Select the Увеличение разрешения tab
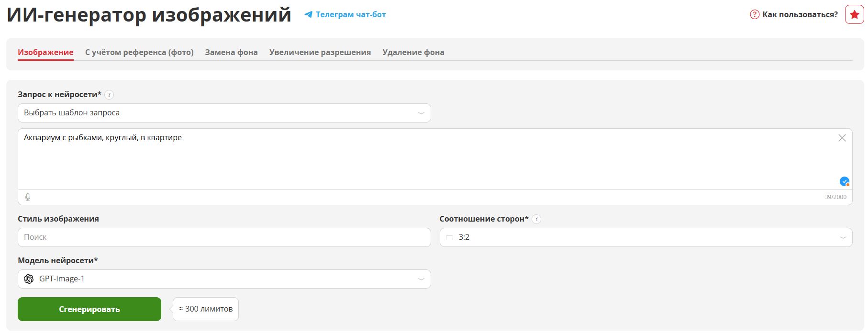868x335 pixels. [320, 52]
